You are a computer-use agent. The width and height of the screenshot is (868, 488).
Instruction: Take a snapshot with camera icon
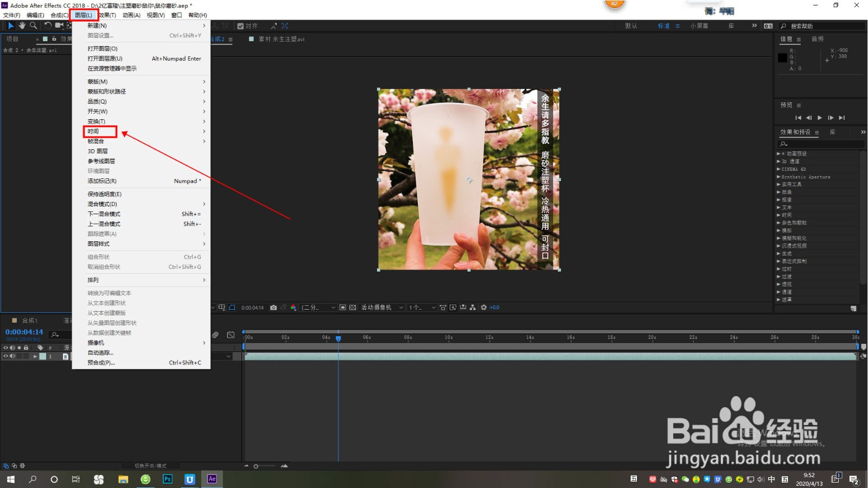pos(273,307)
